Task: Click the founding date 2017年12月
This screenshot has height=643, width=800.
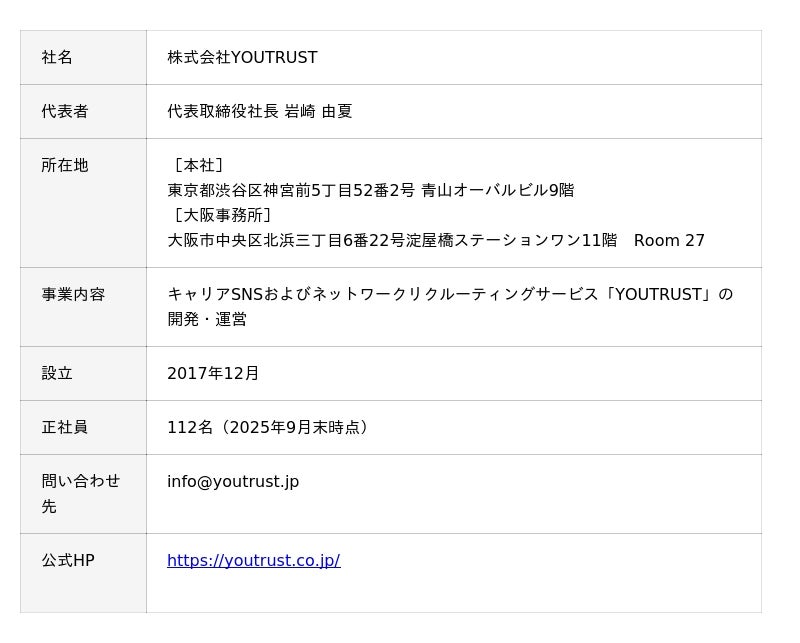Action: 213,374
